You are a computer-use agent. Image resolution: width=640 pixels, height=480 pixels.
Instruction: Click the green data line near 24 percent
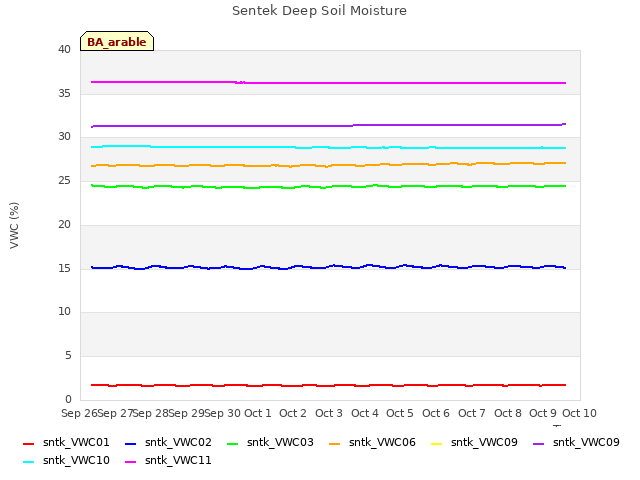click(329, 187)
